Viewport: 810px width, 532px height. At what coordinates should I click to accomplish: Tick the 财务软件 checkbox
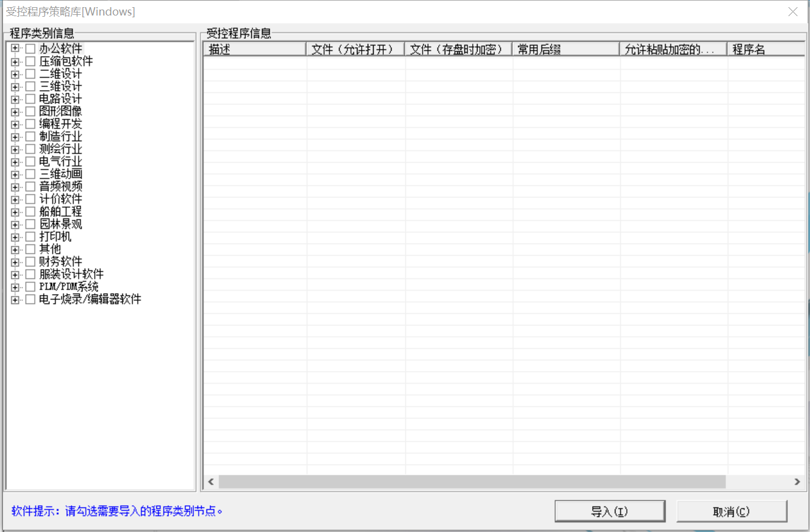pos(30,262)
